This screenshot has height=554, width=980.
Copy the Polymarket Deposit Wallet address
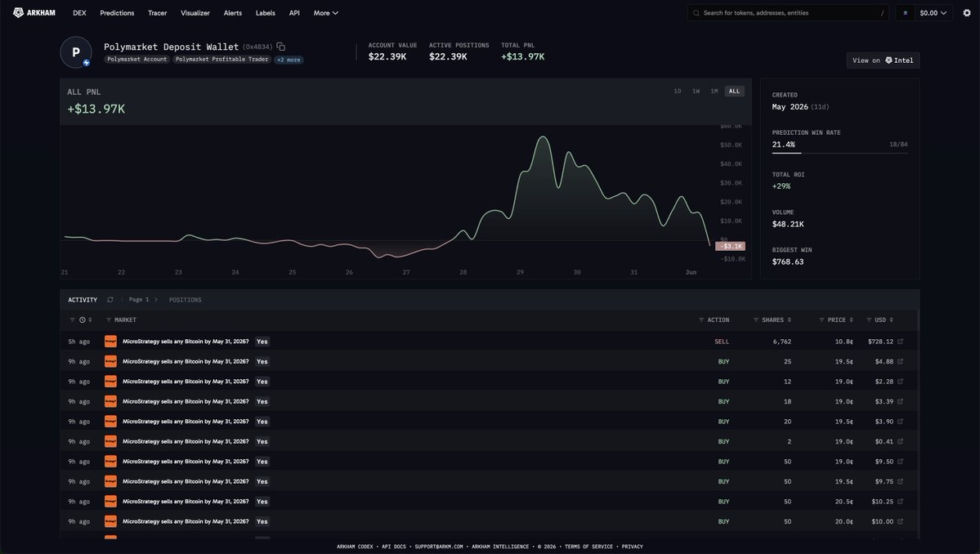[280, 47]
